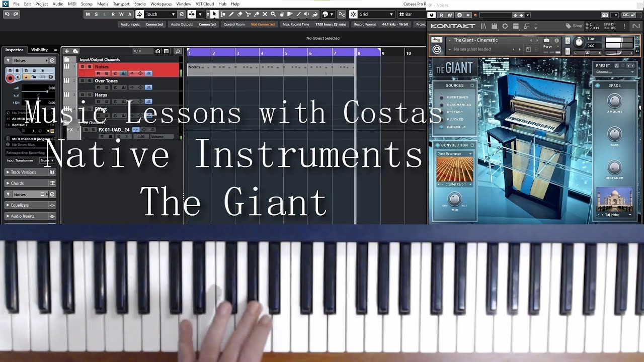
Task: Enable the Overtones source
Action: pyautogui.click(x=442, y=98)
